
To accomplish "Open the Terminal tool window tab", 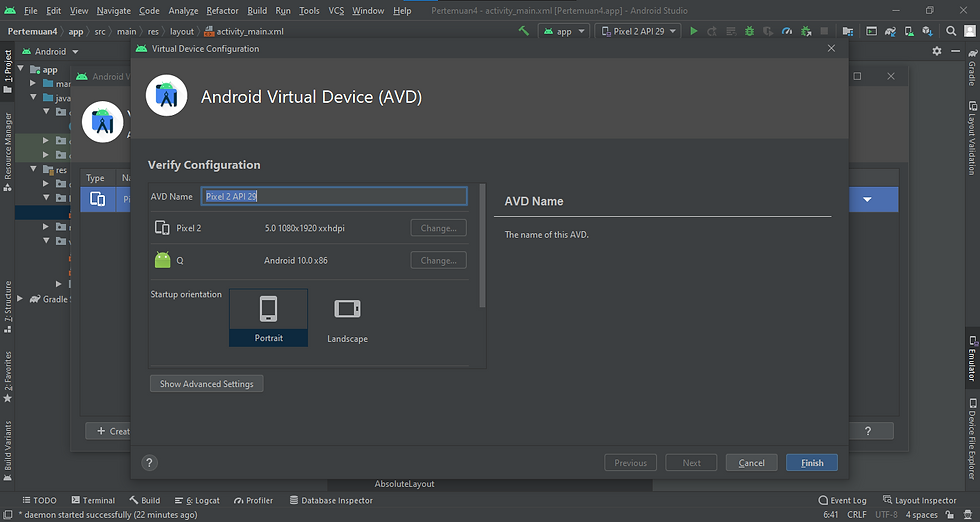I will point(93,500).
